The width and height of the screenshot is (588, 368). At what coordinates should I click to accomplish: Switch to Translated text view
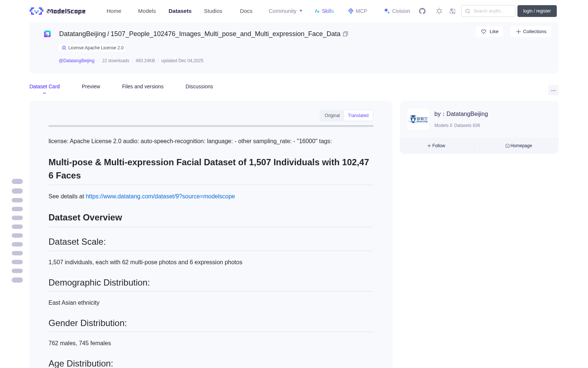358,116
